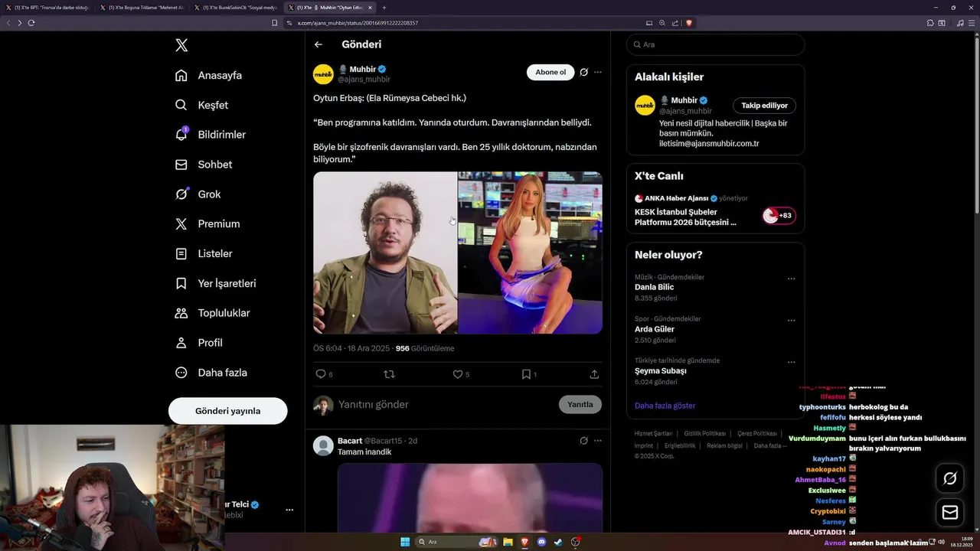Open Keşfet in the sidebar

click(202, 105)
